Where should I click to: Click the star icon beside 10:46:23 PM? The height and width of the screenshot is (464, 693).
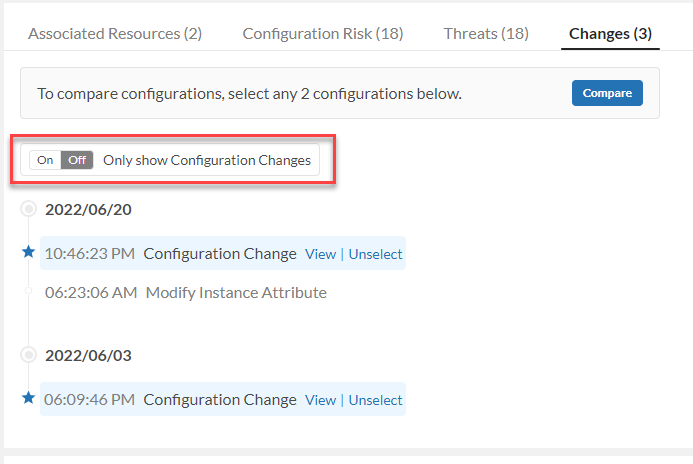tap(28, 252)
